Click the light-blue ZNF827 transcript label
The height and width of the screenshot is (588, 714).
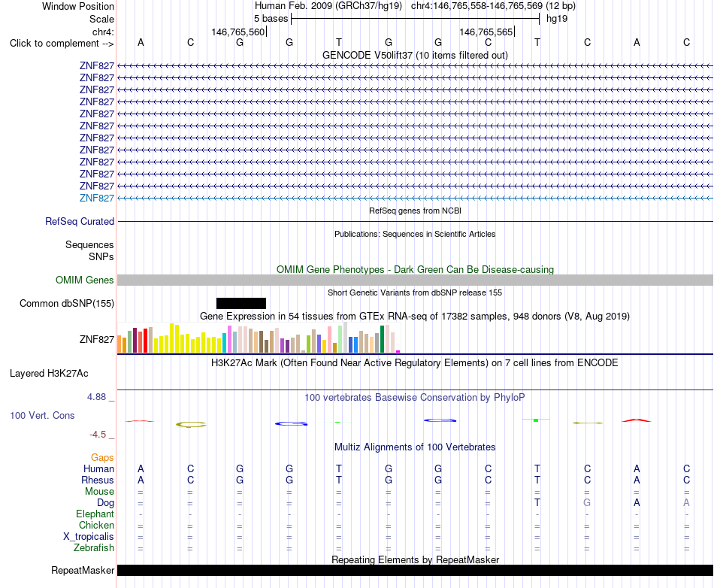pyautogui.click(x=96, y=198)
